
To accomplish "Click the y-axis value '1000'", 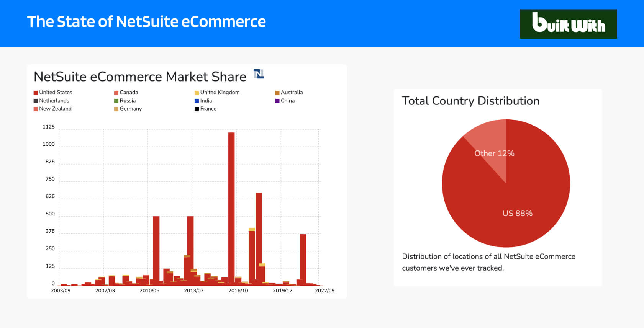I will tap(49, 144).
